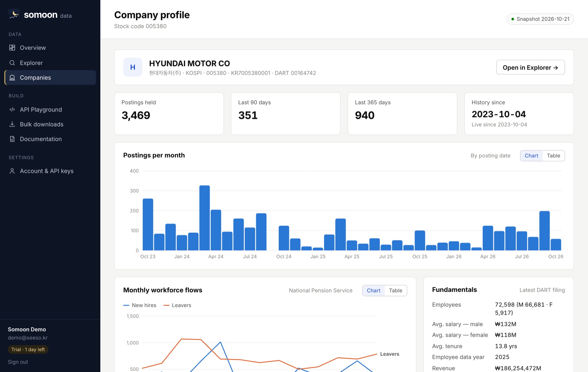Click the 'Latest DART filing' label
The height and width of the screenshot is (372, 588).
pyautogui.click(x=542, y=290)
